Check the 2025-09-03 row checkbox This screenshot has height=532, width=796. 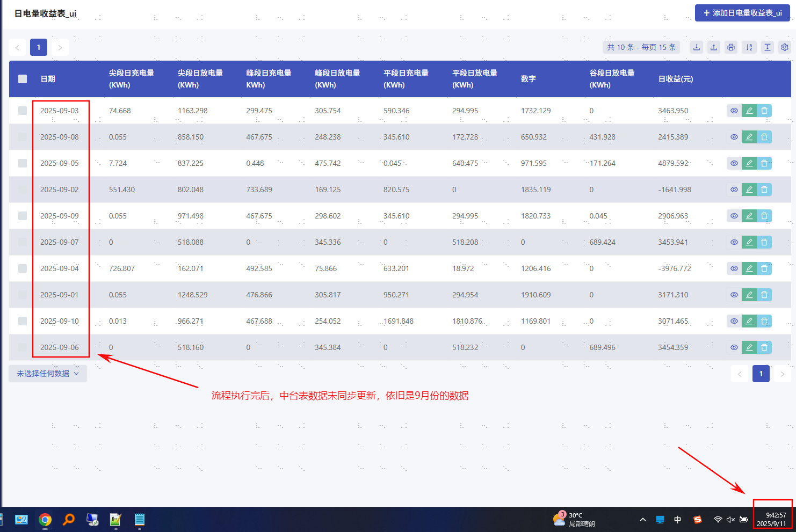pyautogui.click(x=23, y=111)
